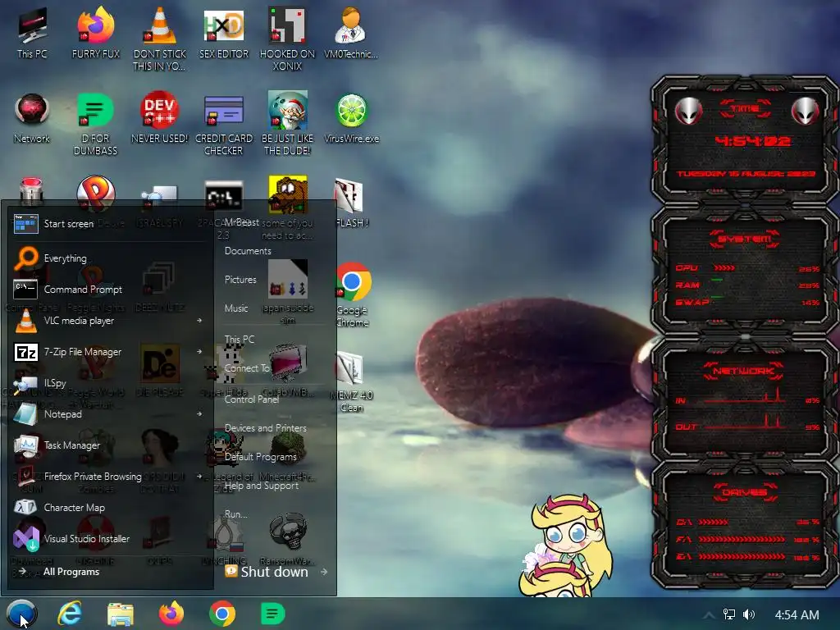Click the volume speaker tray icon
The height and width of the screenshot is (630, 840).
pos(748,614)
